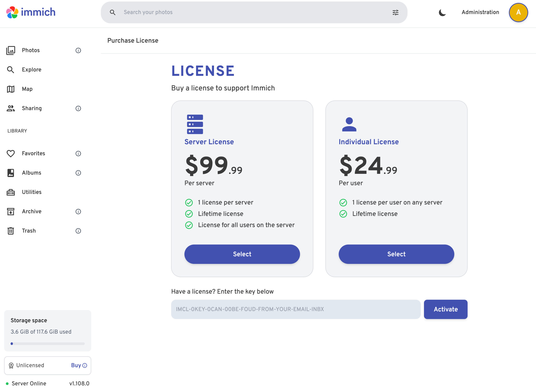Click 'Buy a license to support Immich'
Viewport: 536px width, 392px height.
click(223, 88)
